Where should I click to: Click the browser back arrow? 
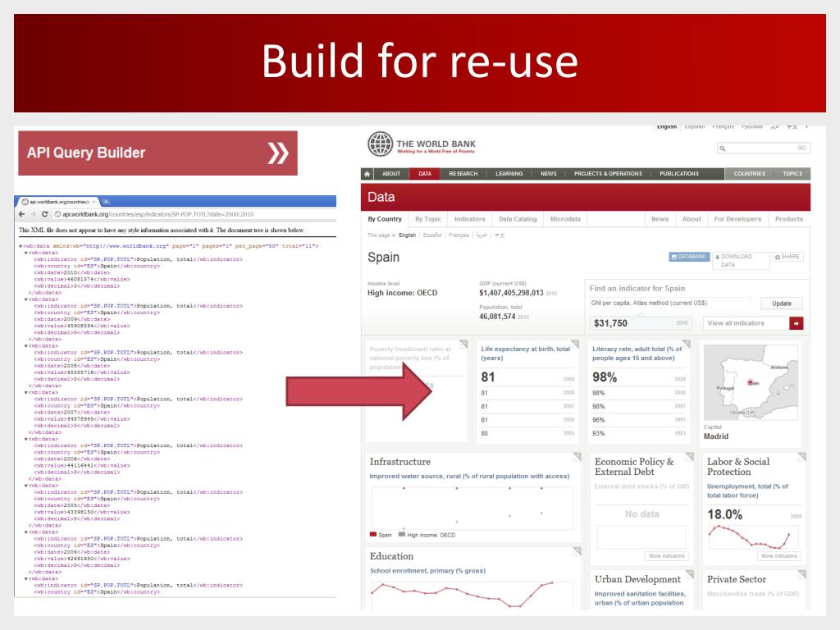point(21,214)
